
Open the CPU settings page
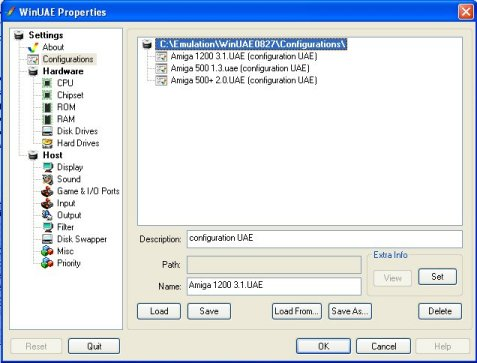(65, 83)
